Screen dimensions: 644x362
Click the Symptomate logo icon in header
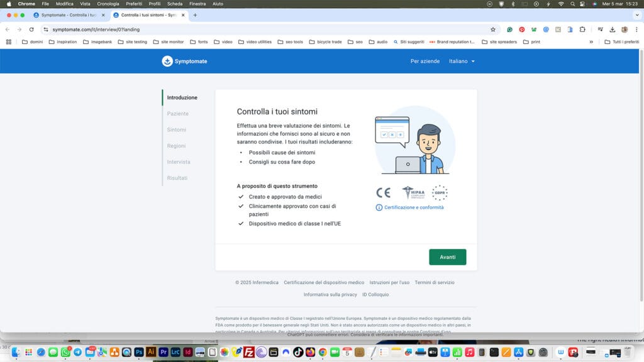click(167, 61)
